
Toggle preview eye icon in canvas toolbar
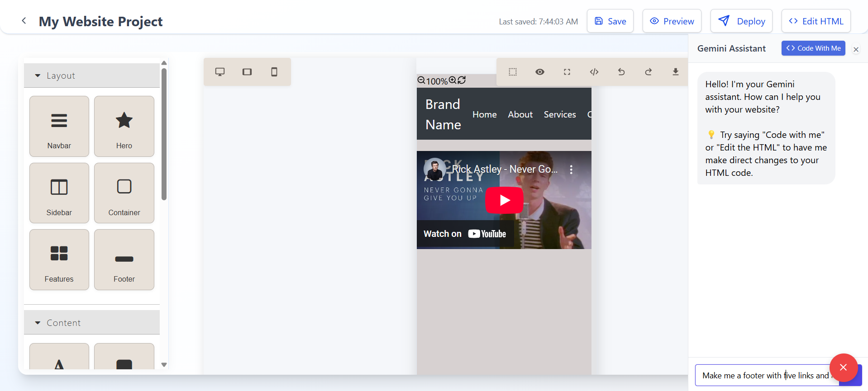click(x=540, y=72)
